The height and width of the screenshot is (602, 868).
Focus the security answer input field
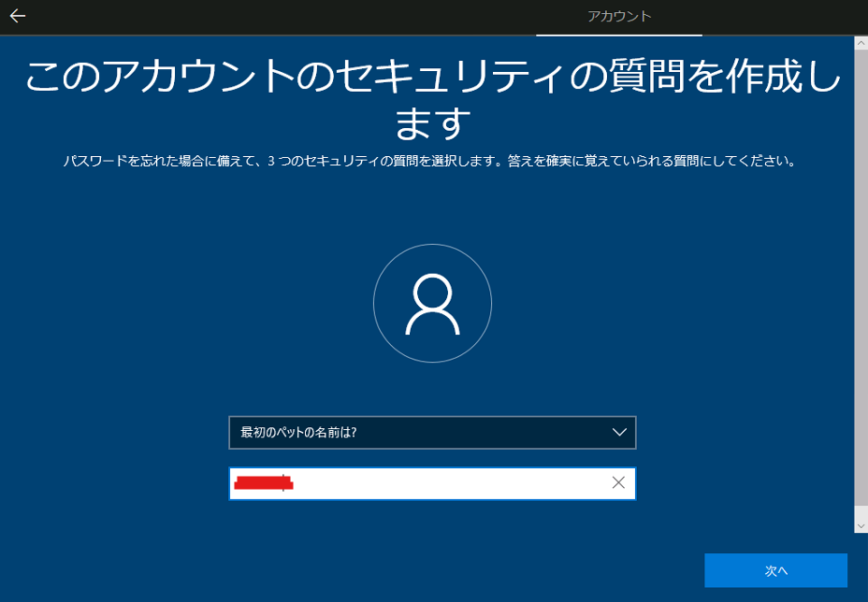pos(432,483)
